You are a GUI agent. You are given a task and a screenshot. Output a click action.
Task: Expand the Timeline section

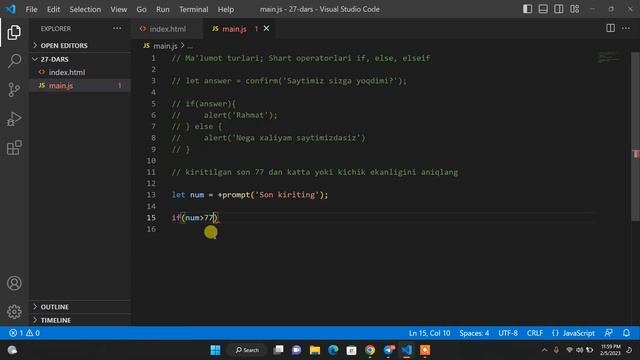80,320
